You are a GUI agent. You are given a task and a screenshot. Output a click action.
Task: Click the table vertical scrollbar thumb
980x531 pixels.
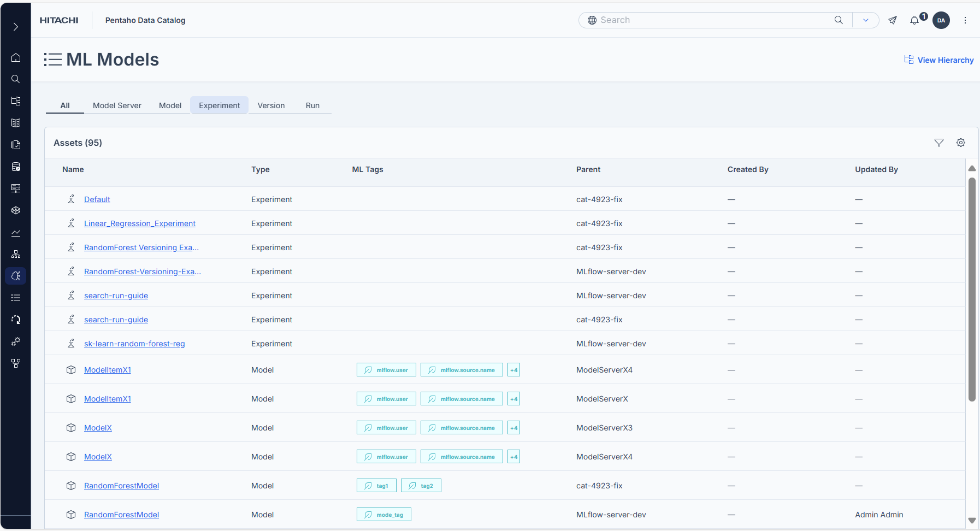click(x=972, y=290)
